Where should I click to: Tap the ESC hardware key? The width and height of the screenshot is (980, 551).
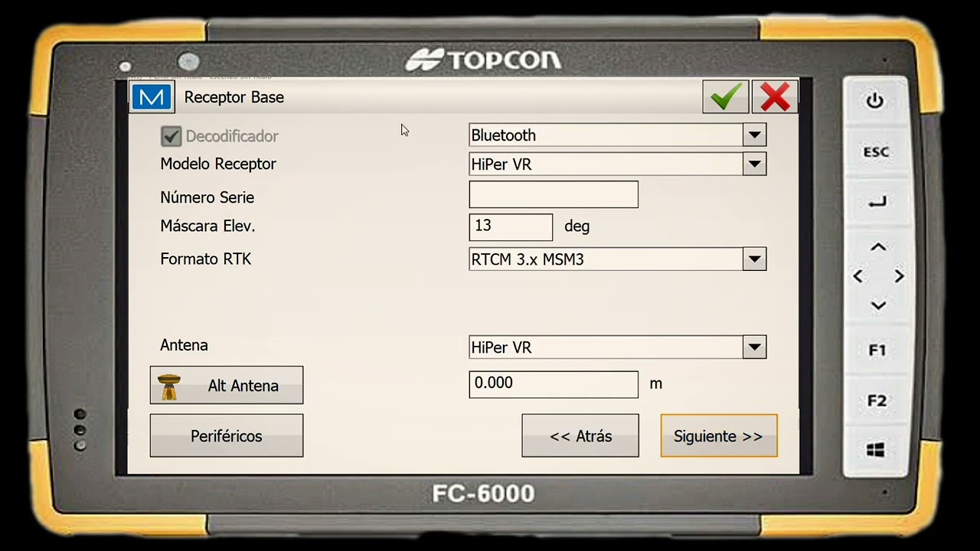tap(876, 152)
